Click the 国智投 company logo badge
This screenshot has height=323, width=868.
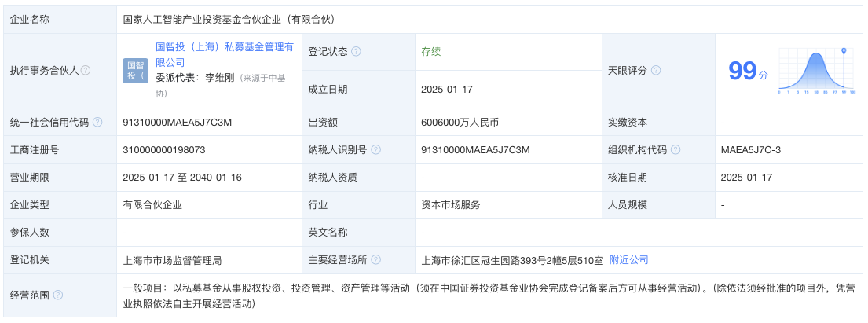(136, 71)
